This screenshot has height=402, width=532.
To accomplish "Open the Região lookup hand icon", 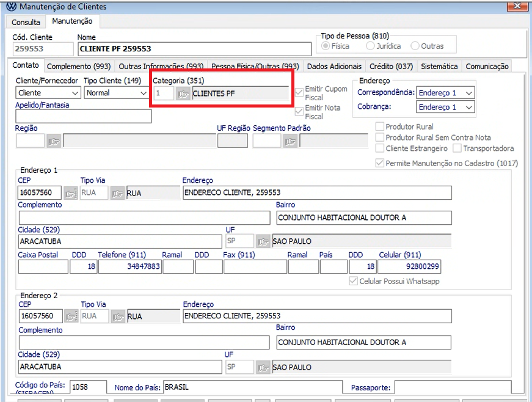I will pos(54,141).
